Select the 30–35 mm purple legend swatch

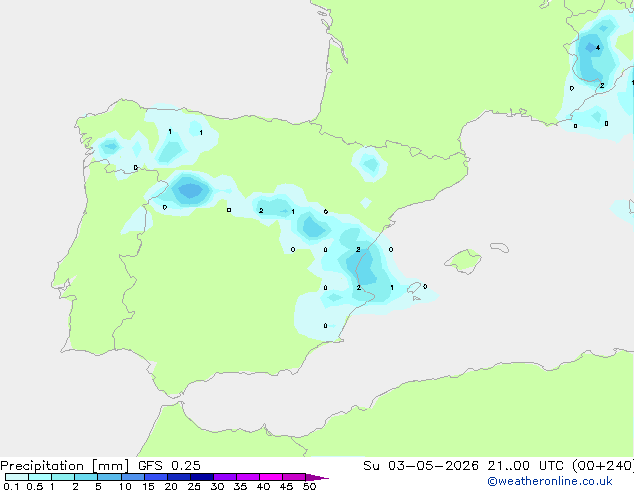point(225,477)
